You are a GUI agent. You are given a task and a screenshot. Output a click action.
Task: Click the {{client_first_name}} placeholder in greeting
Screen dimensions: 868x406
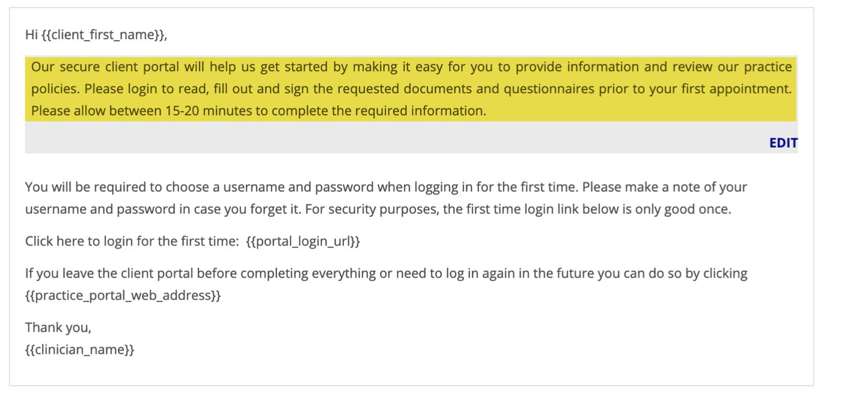click(103, 35)
